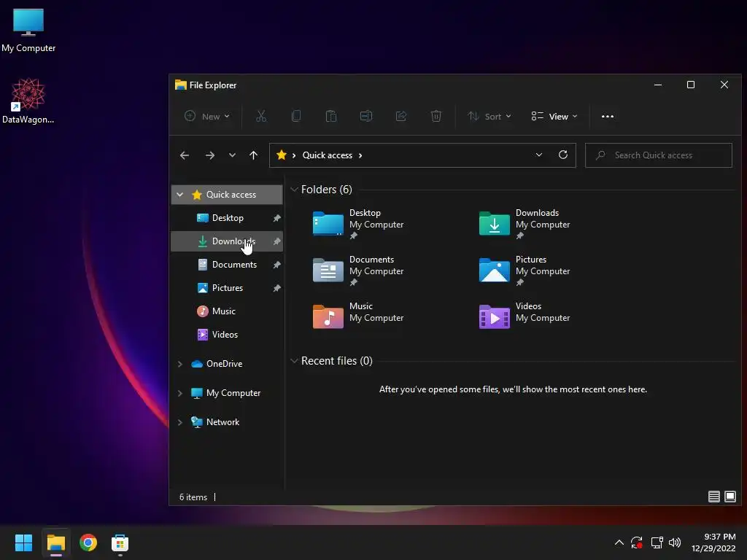Go up one level with up arrow

(x=253, y=155)
